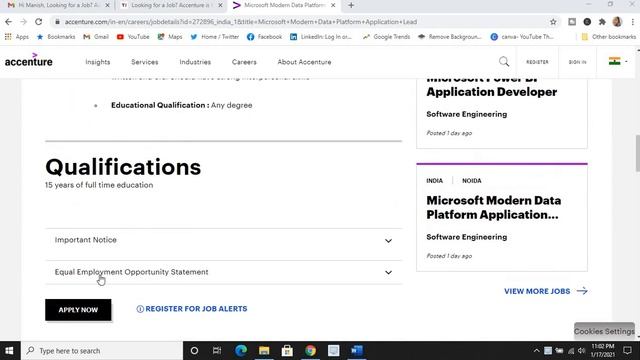The height and width of the screenshot is (360, 640).
Task: Open the Insights menu
Action: coord(98,62)
